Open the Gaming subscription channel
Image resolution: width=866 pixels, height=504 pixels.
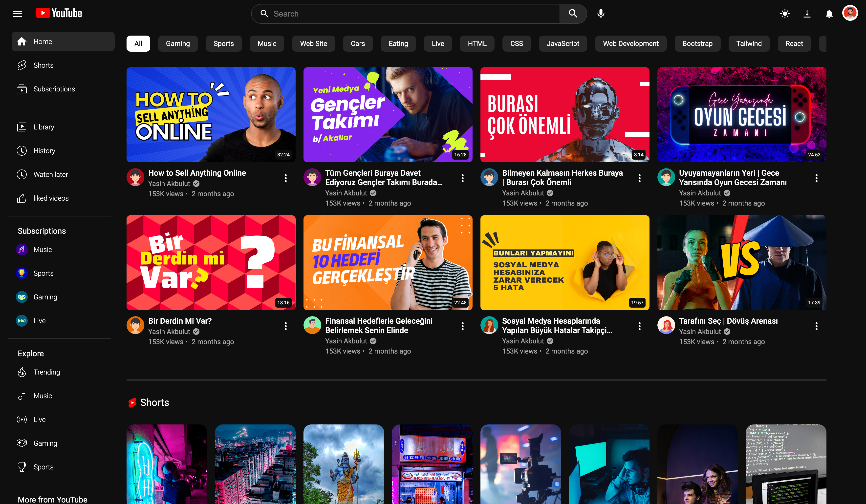point(63,297)
